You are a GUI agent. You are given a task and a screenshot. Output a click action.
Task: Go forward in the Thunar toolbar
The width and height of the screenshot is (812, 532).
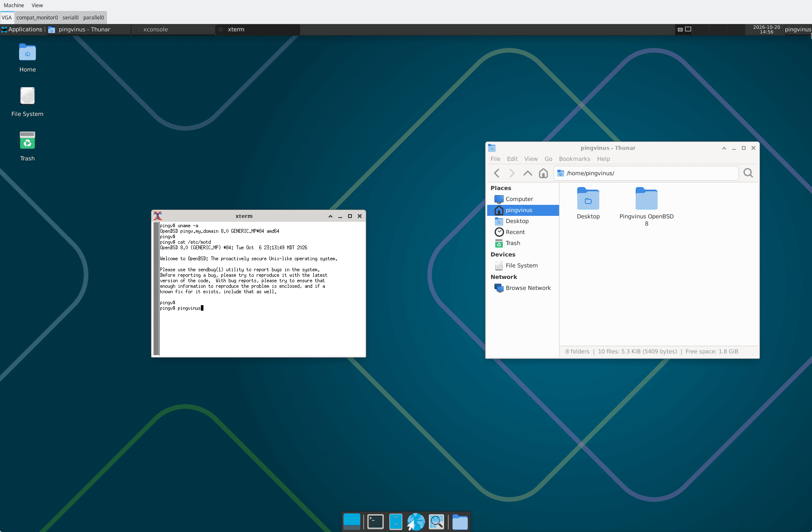[x=512, y=173]
